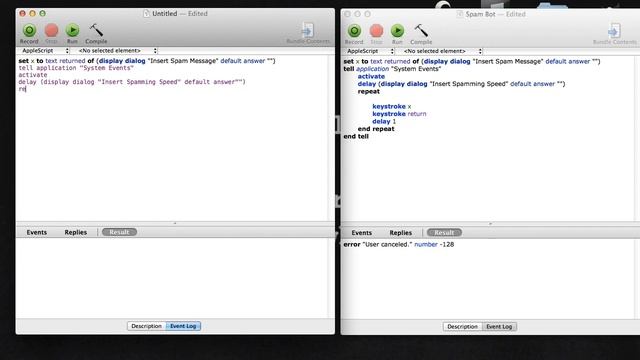
Task: Click 'keystroke return' line in Spam Bot script
Action: 399,114
